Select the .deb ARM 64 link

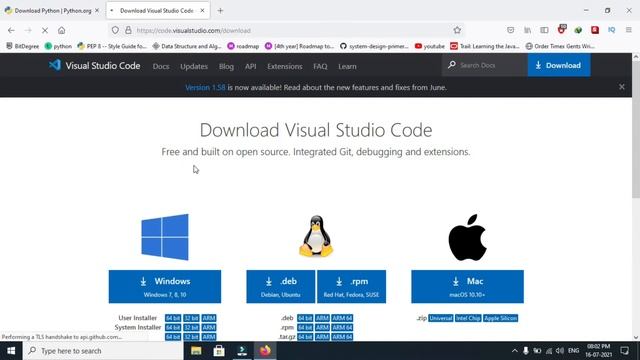coord(342,318)
